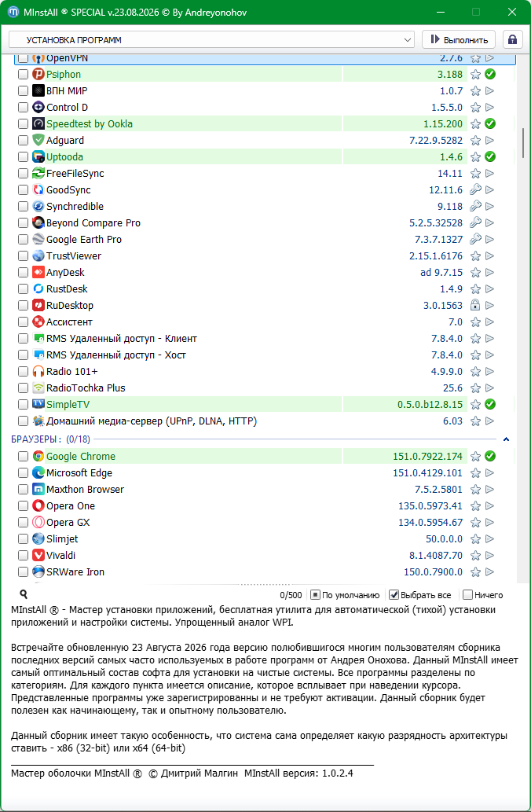The image size is (531, 812).
Task: Click the Vivaldi browser icon
Action: tap(38, 555)
